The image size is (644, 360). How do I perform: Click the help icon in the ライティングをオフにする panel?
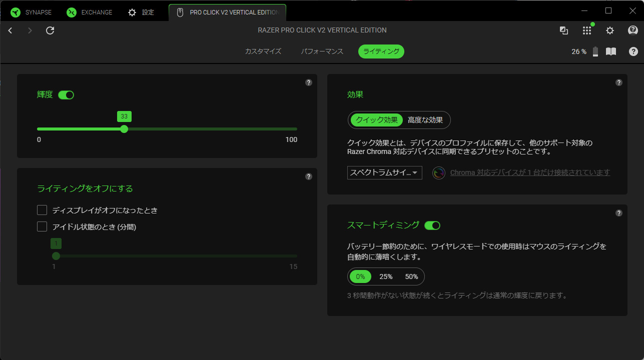[x=309, y=176]
